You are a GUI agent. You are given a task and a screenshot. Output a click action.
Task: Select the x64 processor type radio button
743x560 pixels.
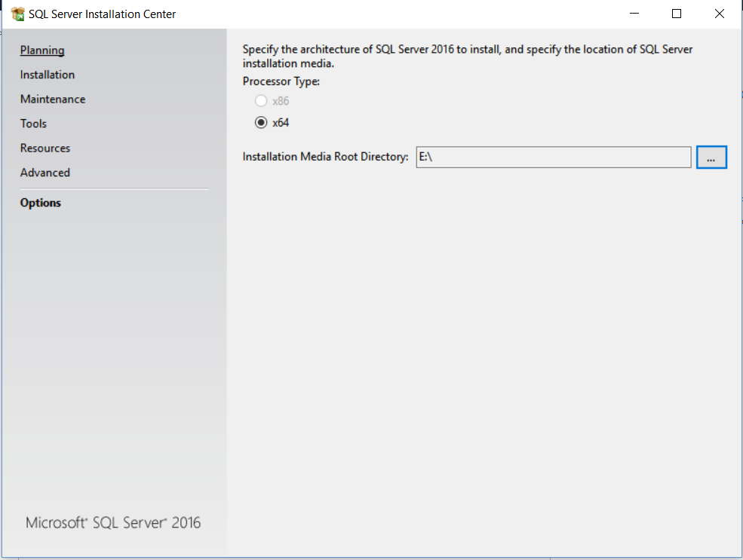(261, 123)
